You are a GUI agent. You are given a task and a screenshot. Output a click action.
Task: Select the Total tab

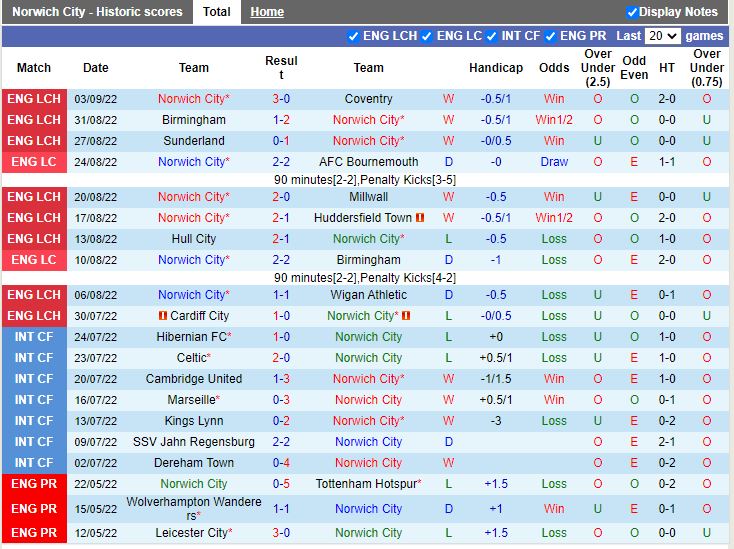click(x=216, y=12)
